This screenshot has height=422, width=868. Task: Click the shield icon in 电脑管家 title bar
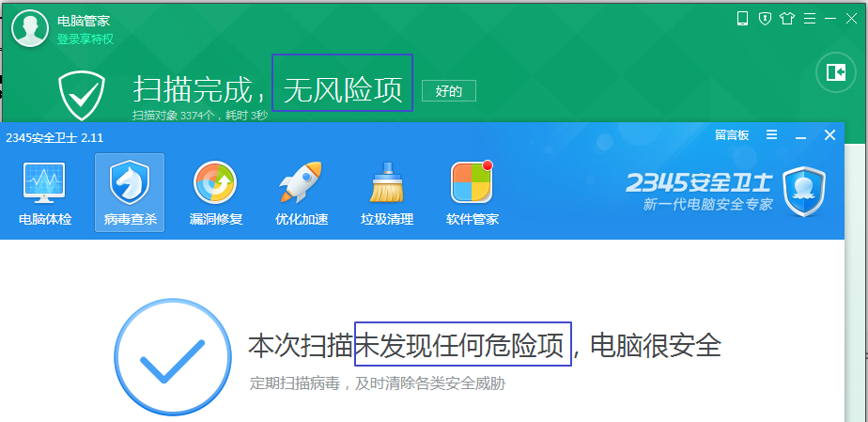tap(765, 19)
